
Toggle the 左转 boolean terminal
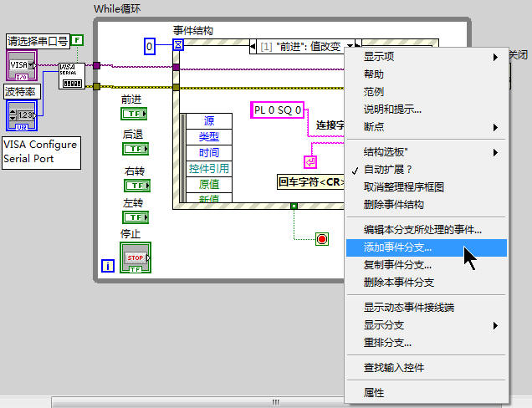(135, 217)
